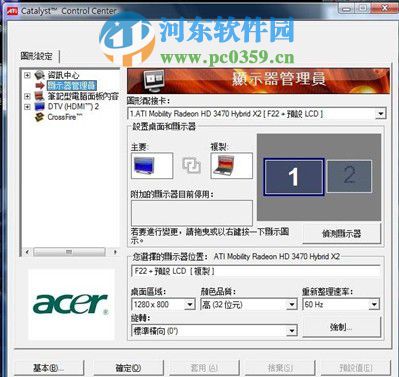Select the 資訊中心 tree icon
Screen dimensions: 399x377
point(40,75)
